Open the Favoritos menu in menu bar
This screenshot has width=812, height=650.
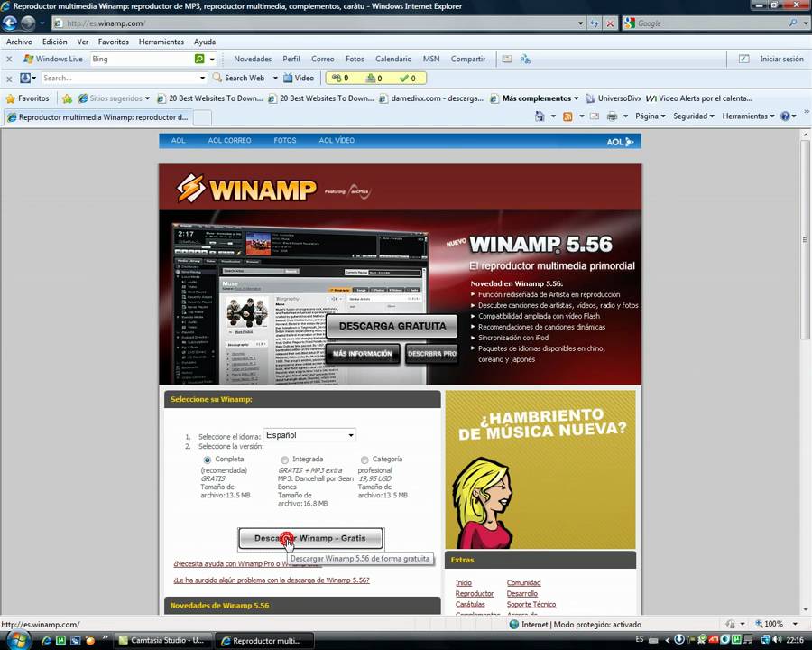pyautogui.click(x=114, y=42)
